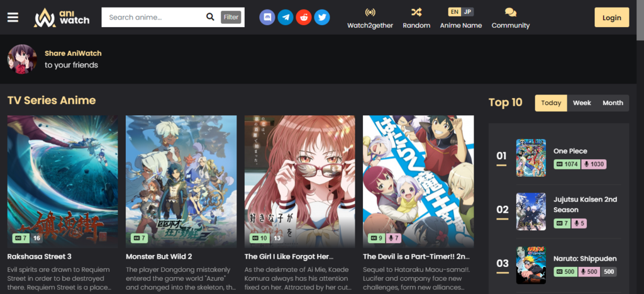Go to home via AniWatch logo
The width and height of the screenshot is (644, 294).
pos(62,18)
